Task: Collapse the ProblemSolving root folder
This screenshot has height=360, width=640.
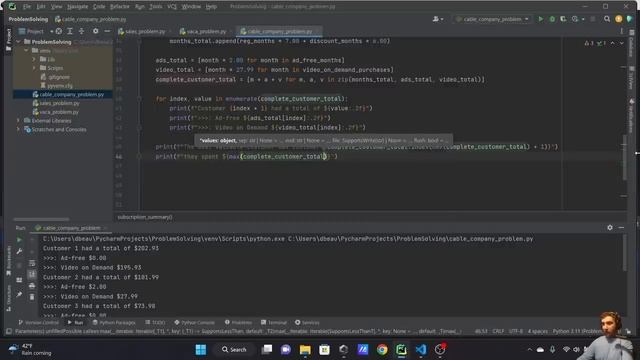Action: 18,42
